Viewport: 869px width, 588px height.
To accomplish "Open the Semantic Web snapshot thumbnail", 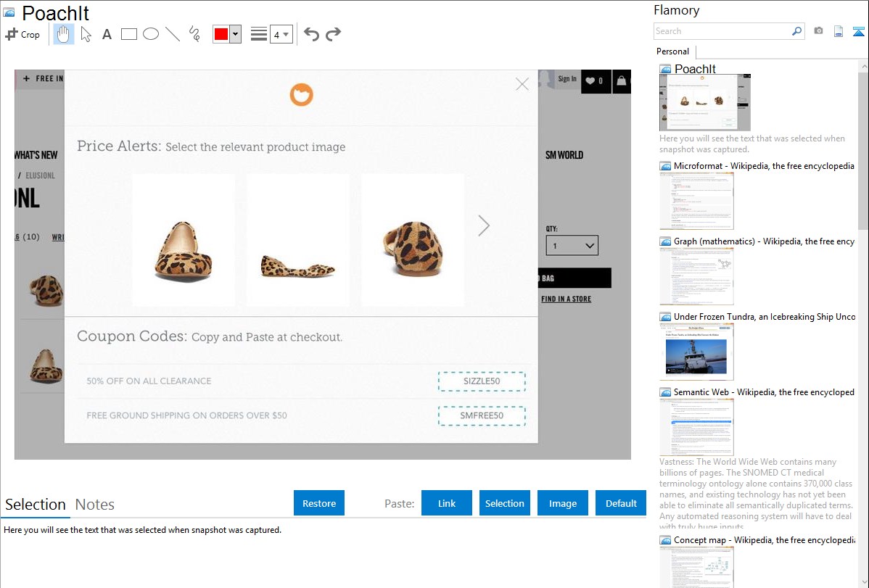I will pyautogui.click(x=696, y=427).
